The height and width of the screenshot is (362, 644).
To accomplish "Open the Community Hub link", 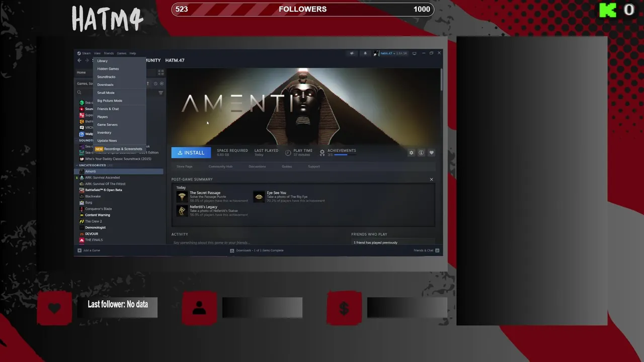I will pyautogui.click(x=220, y=166).
